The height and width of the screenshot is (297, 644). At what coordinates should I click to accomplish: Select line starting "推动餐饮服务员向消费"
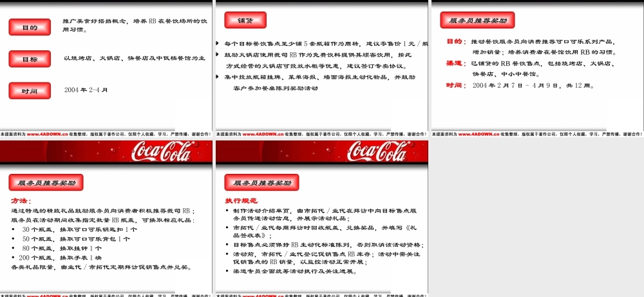tap(544, 42)
